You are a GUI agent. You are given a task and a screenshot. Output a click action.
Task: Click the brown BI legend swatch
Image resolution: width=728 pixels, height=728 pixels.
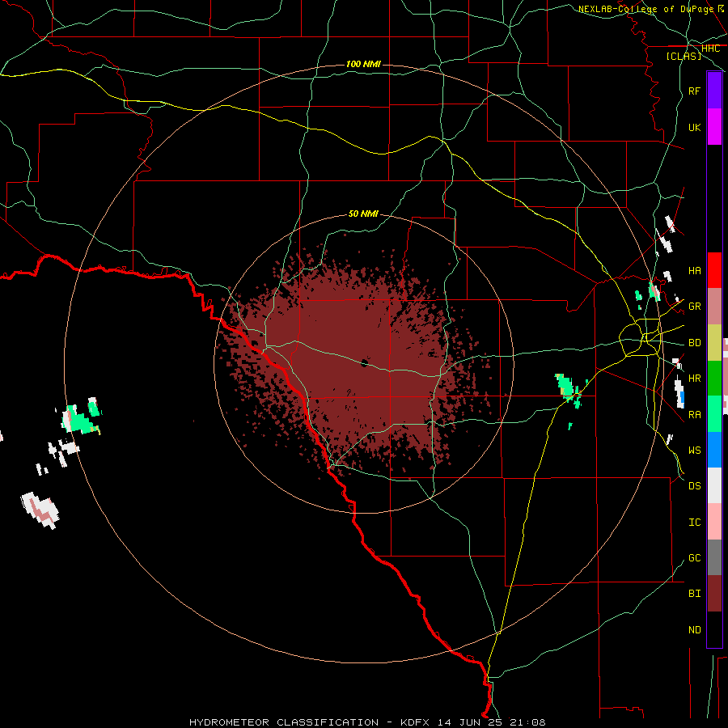tap(714, 594)
